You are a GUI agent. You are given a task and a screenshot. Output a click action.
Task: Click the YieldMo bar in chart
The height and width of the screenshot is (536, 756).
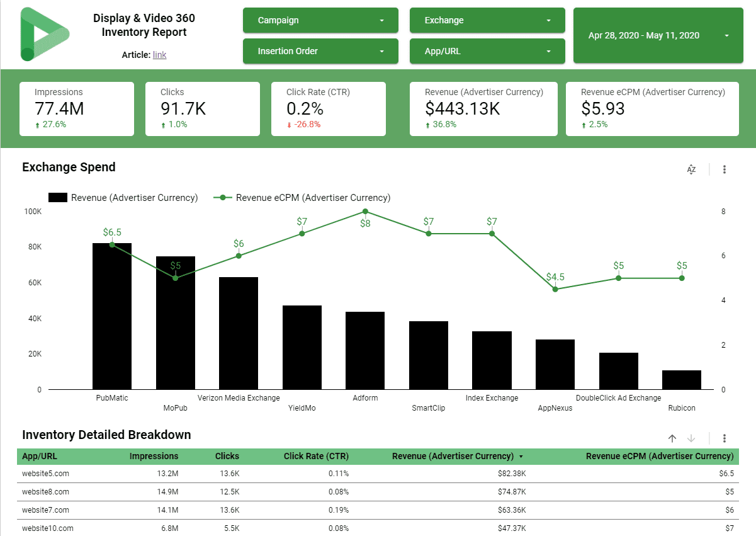coord(302,347)
